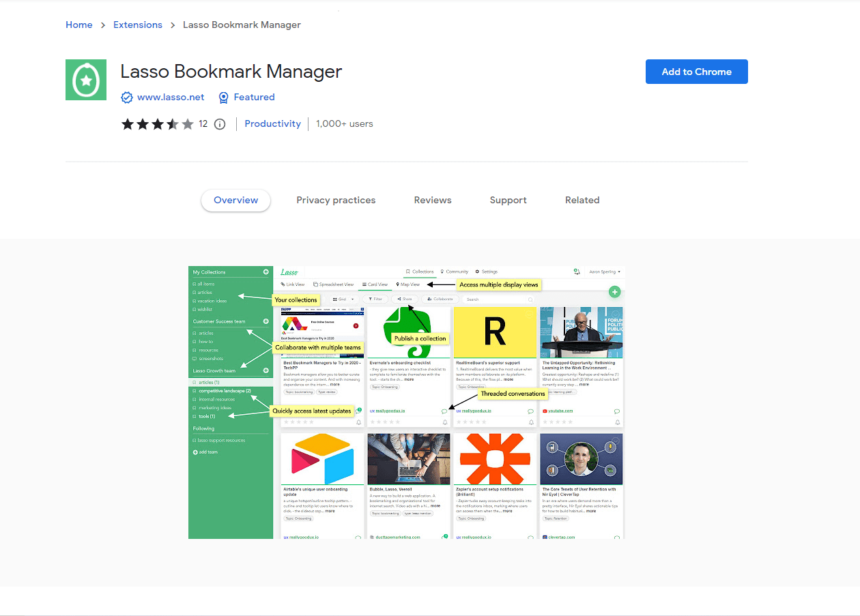Image resolution: width=860 pixels, height=616 pixels.
Task: Select the Filter icon
Action: 374,299
